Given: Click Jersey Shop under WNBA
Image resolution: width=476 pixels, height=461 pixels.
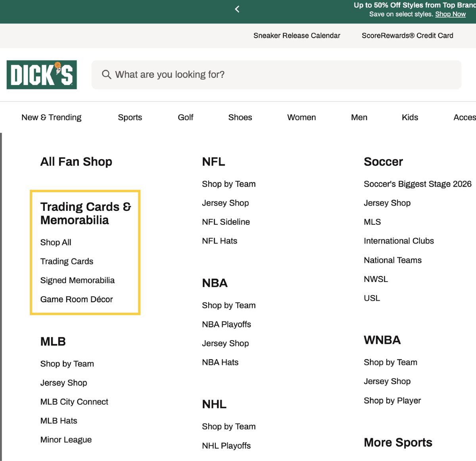Looking at the screenshot, I should pos(387,381).
